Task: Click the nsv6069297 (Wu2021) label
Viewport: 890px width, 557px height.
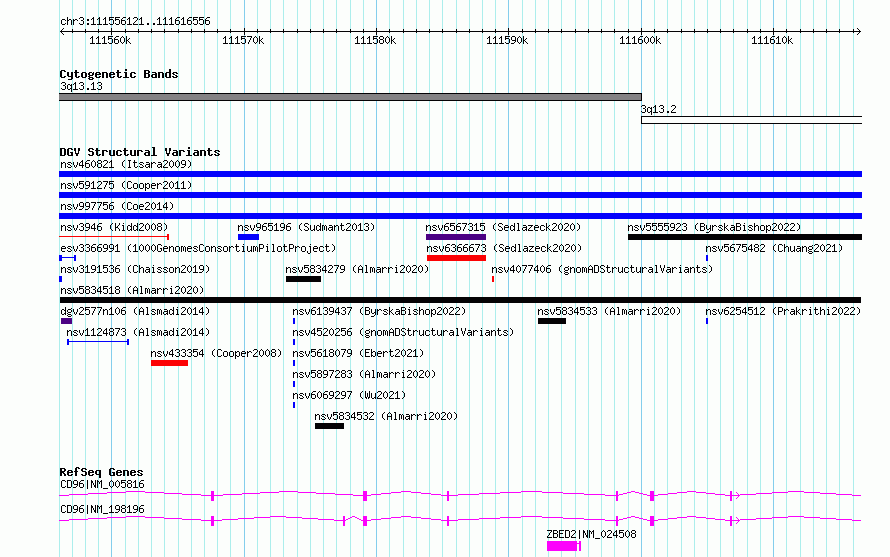Action: pos(349,395)
